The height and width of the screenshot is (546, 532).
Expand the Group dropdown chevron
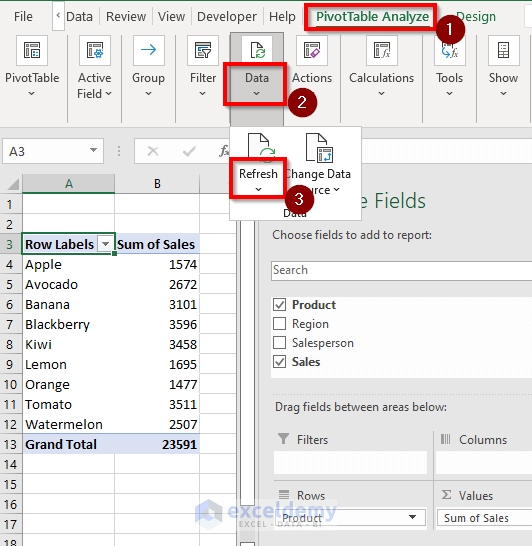148,94
